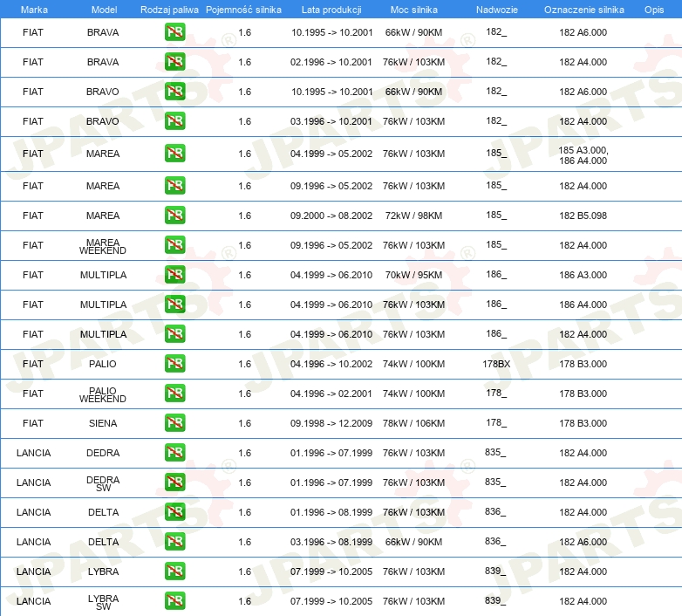Click the fuel icon in DELTA 66kW row
Image resolution: width=682 pixels, height=616 pixels.
point(174,542)
